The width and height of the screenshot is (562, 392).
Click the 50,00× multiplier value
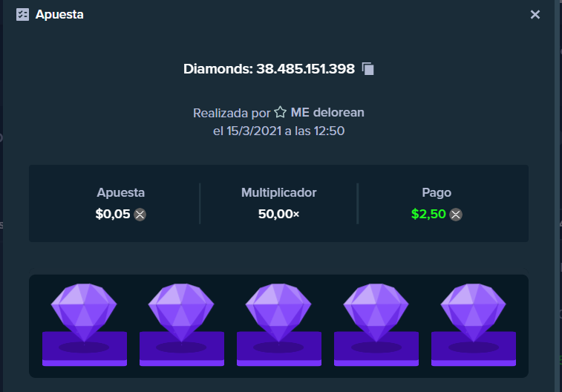pos(278,215)
